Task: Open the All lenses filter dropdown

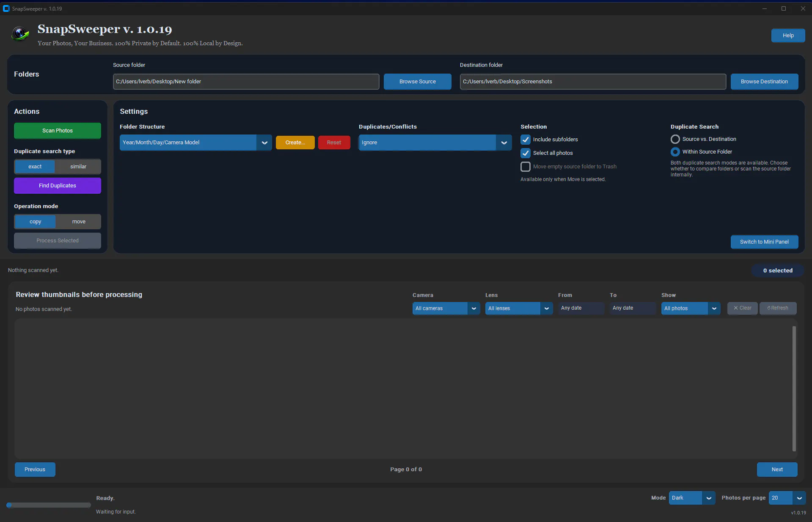Action: pos(519,308)
